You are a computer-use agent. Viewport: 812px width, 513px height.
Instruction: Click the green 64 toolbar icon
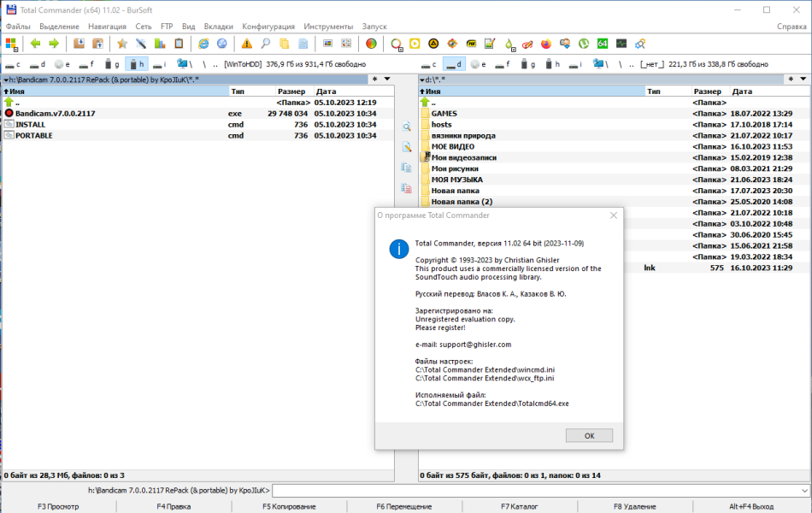point(603,44)
